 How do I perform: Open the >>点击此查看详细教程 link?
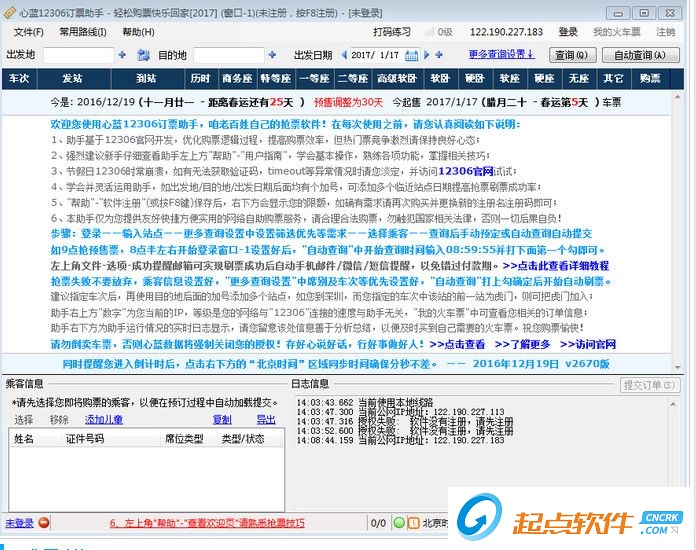(556, 266)
